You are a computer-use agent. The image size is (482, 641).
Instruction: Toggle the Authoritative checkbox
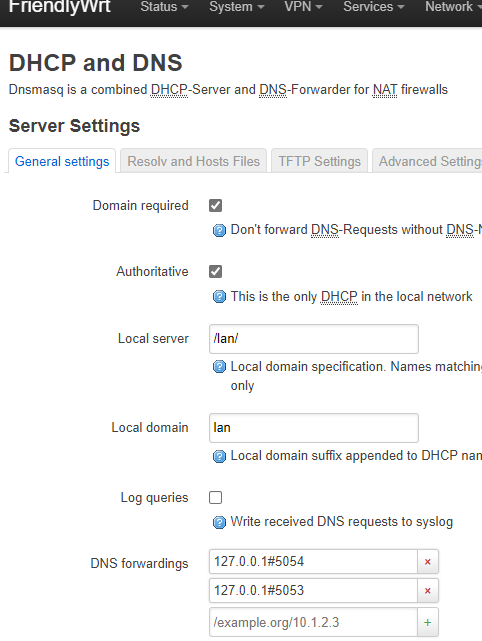(215, 271)
